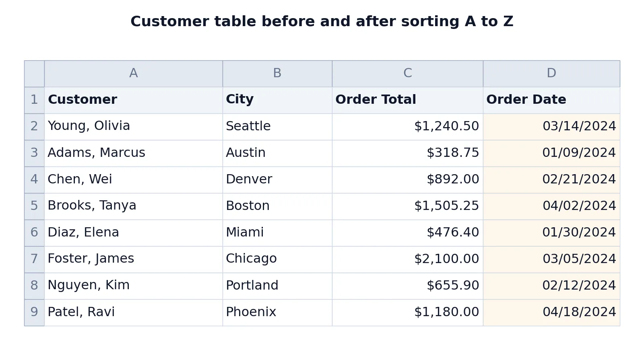
Task: Click the Customer header cell
Action: (133, 100)
